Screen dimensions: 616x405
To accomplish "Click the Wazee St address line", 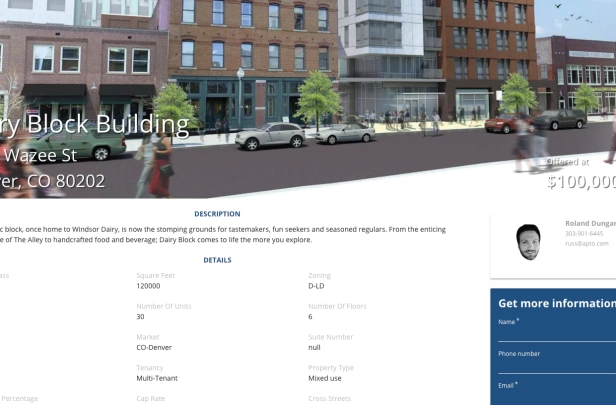I will pos(40,155).
